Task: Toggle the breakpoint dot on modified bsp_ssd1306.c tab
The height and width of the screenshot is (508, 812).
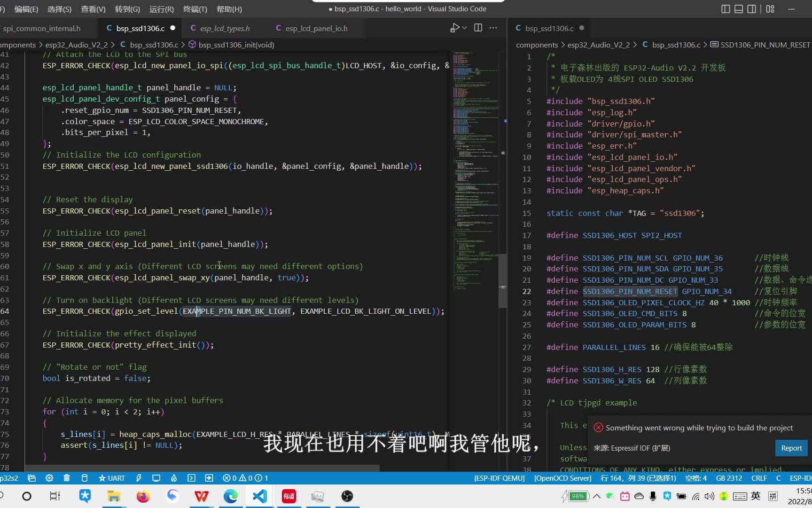Action: point(172,28)
